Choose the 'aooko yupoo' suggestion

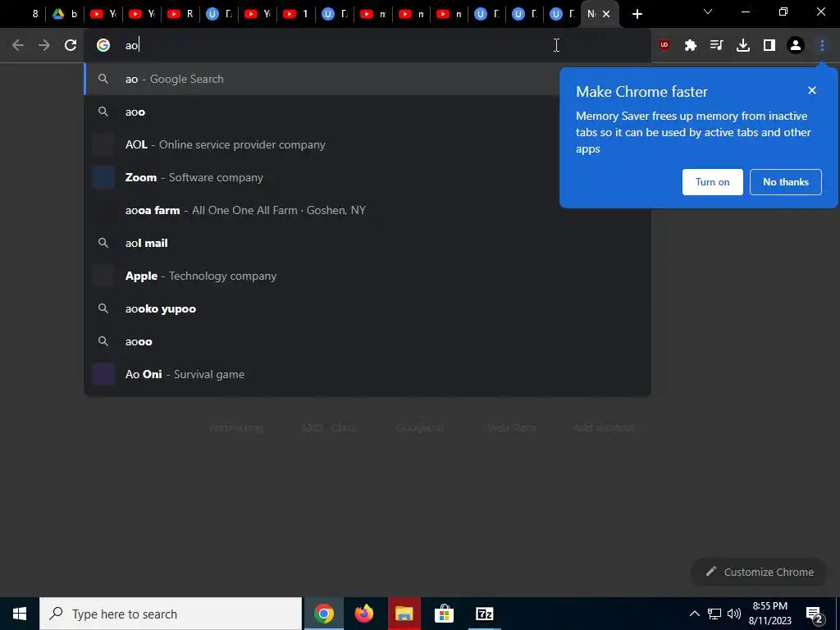(367, 309)
